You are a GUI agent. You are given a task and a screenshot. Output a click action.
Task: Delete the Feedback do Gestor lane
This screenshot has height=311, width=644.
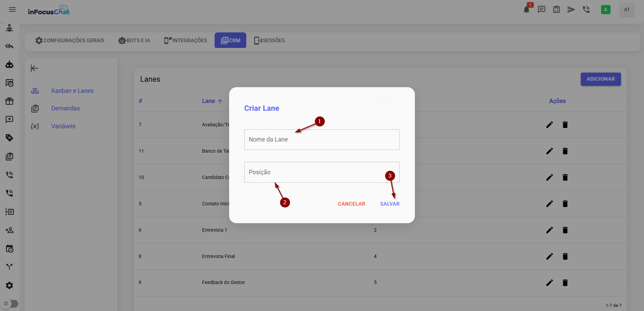click(x=565, y=283)
